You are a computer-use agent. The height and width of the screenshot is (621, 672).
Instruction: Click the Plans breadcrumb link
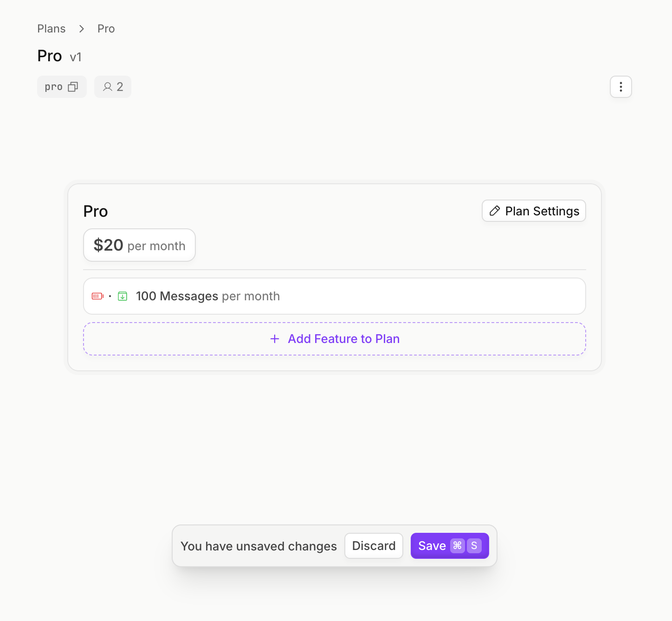coord(51,29)
